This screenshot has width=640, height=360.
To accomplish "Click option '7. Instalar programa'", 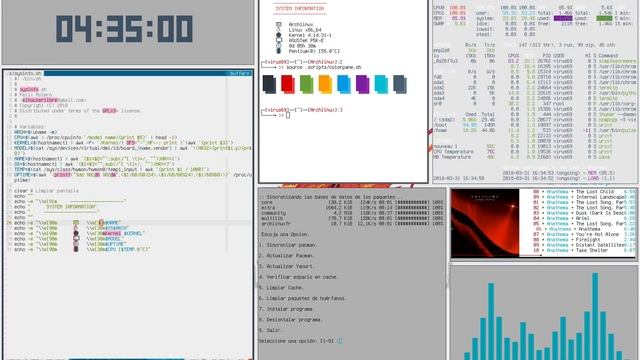I will click(287, 309).
